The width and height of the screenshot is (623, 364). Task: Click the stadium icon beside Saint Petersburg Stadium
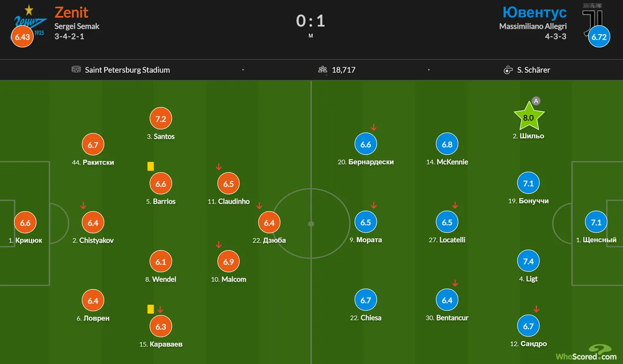click(76, 69)
